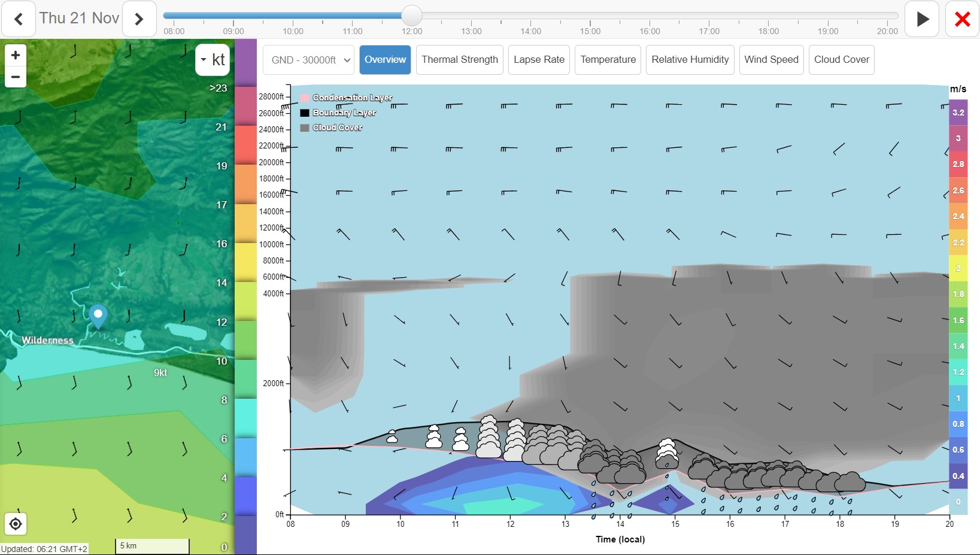Center map on my location
The width and height of the screenshot is (980, 555).
16,524
